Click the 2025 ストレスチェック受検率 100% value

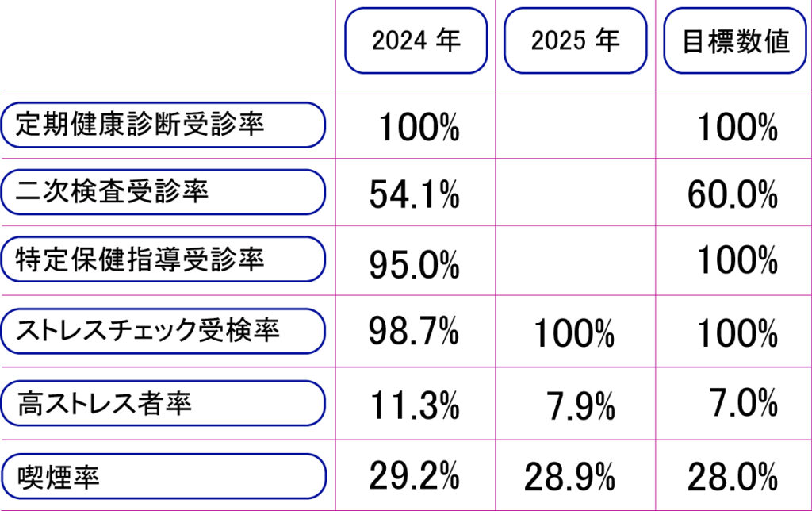tap(573, 334)
